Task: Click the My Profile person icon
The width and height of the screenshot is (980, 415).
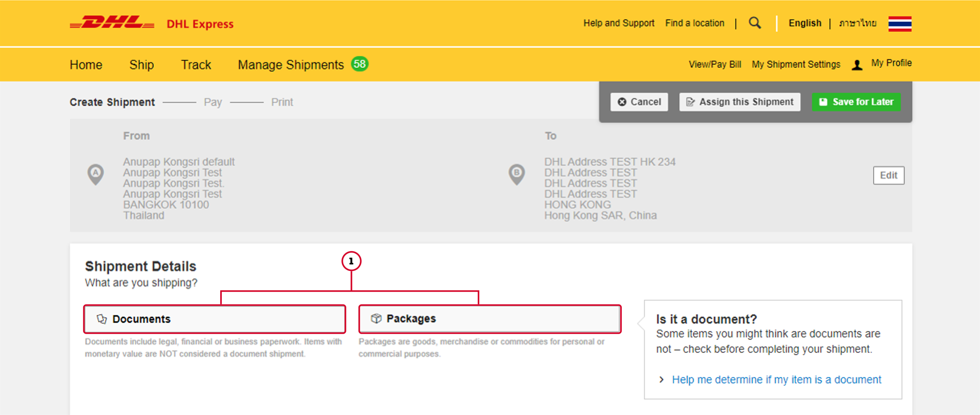Action: (857, 65)
